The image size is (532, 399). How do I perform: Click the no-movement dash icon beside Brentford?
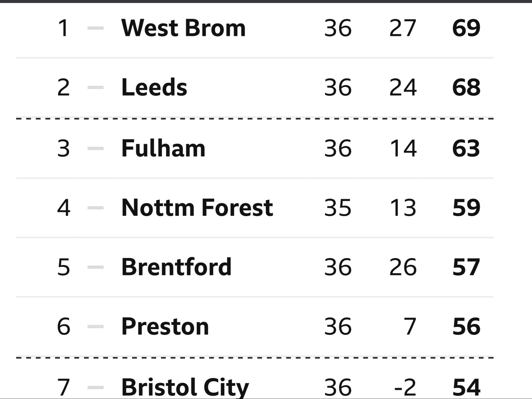click(96, 267)
